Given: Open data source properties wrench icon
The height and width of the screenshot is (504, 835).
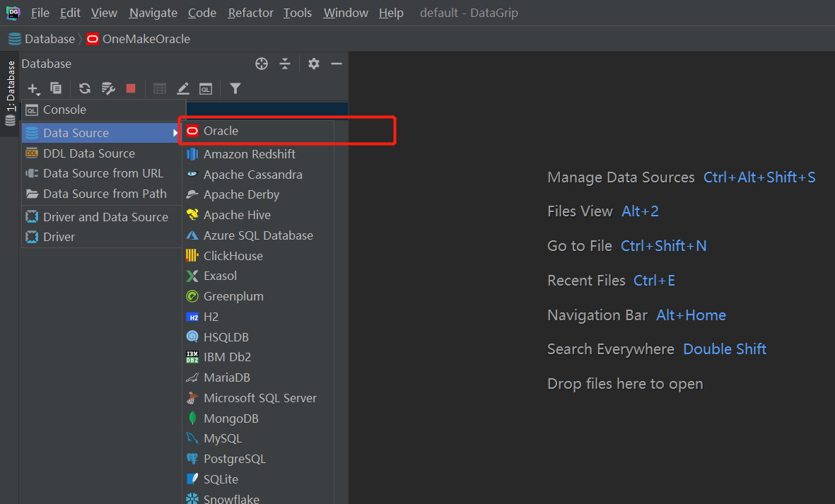Looking at the screenshot, I should pos(108,88).
